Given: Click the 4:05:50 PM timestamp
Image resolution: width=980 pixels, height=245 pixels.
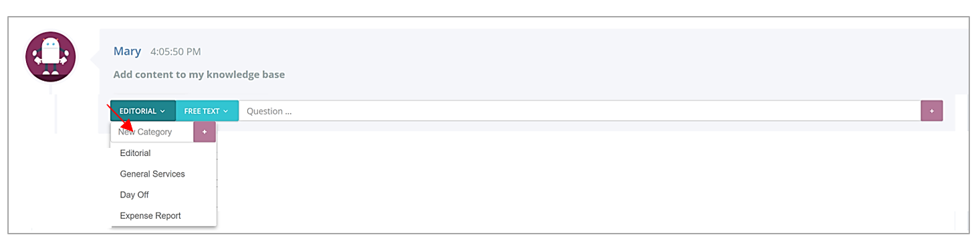Looking at the screenshot, I should pos(176,52).
